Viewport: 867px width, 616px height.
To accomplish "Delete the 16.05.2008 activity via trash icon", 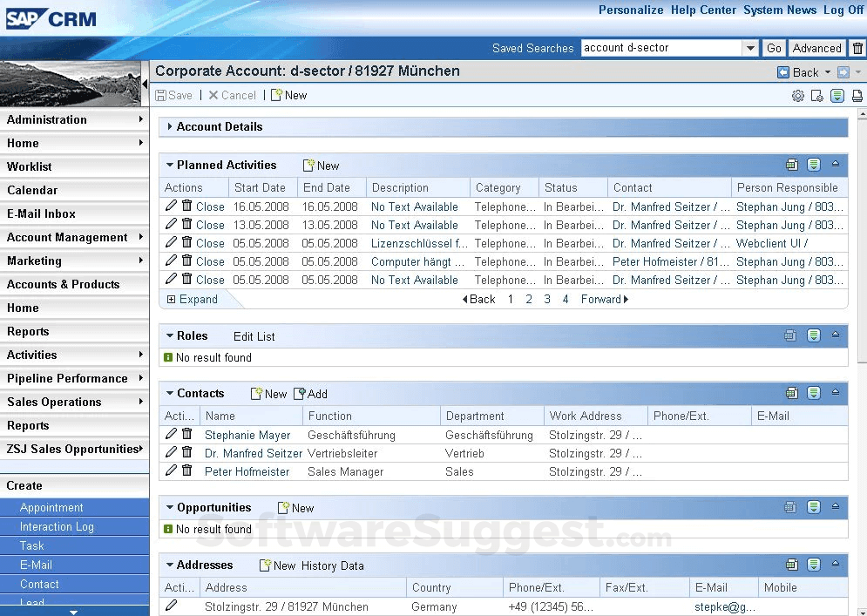I will point(186,206).
